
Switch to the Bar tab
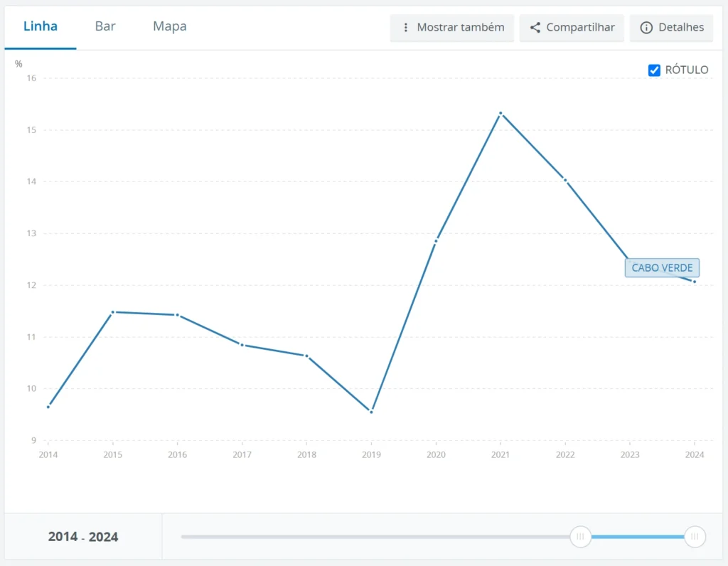(x=105, y=26)
